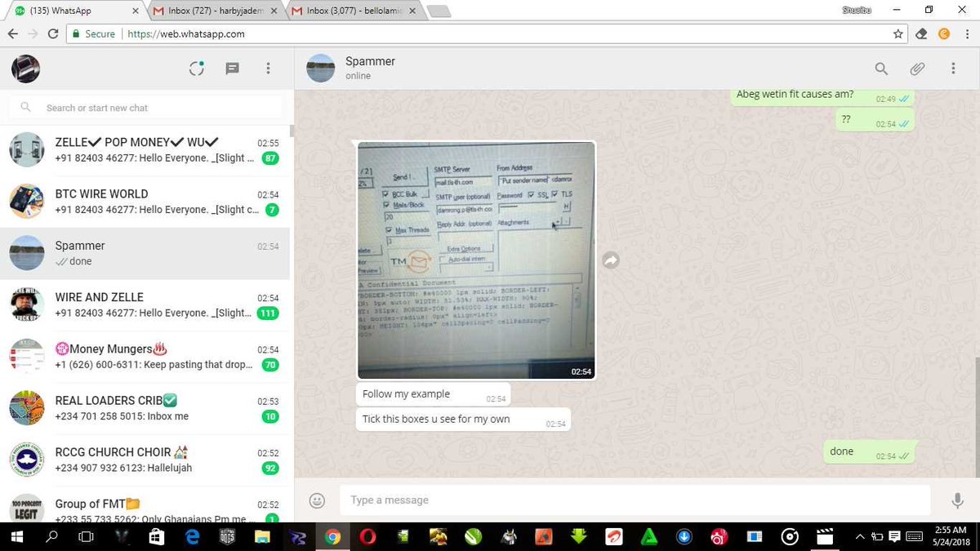
Task: Focus the 'Search or start new chat' box
Action: pyautogui.click(x=146, y=108)
